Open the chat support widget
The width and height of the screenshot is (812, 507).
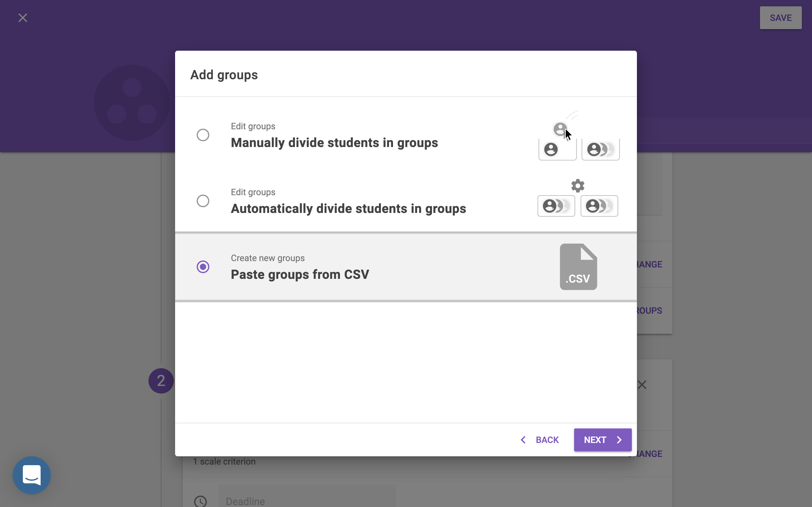pyautogui.click(x=31, y=475)
